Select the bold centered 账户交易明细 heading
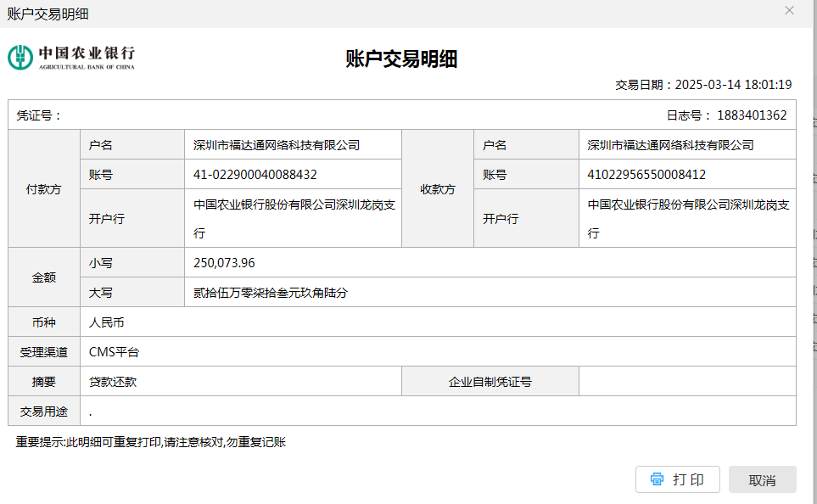The image size is (817, 504). [x=401, y=59]
